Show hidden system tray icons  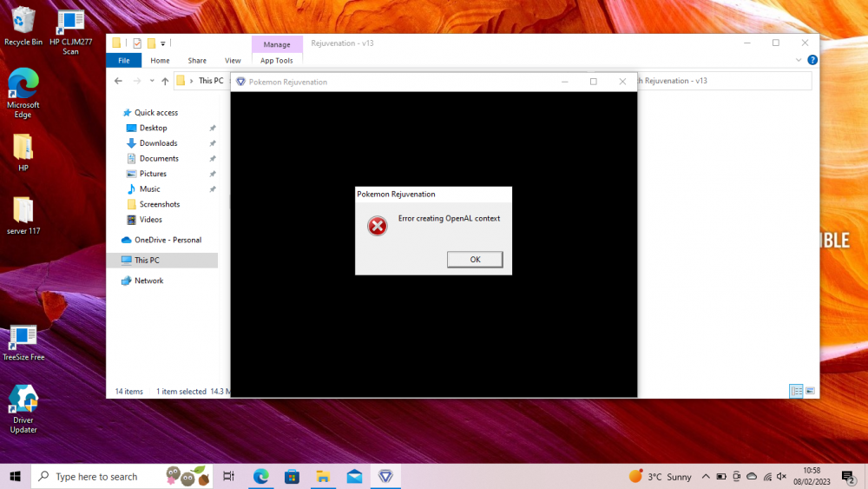click(x=705, y=476)
